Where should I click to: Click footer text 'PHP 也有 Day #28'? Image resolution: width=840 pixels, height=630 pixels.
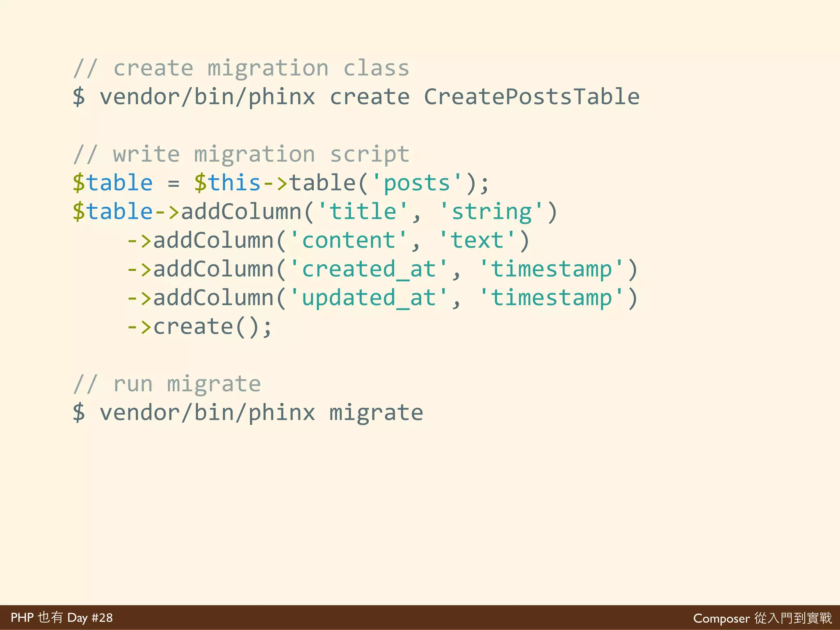pyautogui.click(x=62, y=617)
